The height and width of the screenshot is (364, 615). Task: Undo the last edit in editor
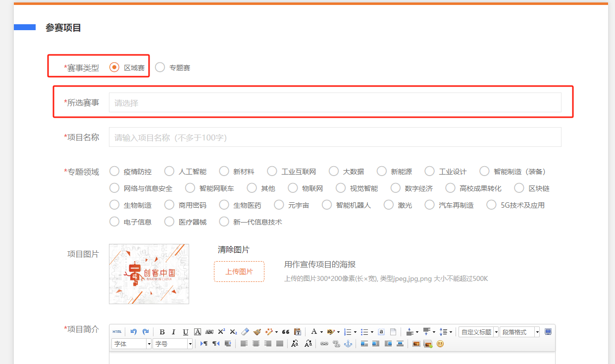pos(133,332)
